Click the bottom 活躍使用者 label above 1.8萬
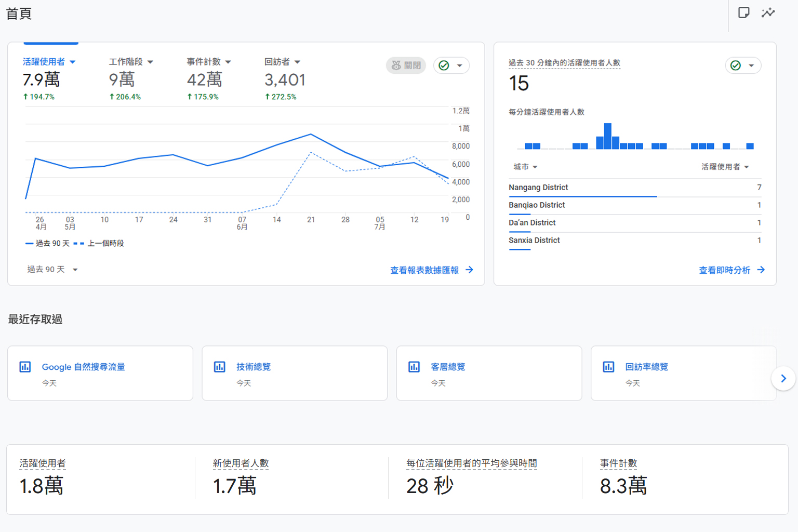 click(43, 463)
